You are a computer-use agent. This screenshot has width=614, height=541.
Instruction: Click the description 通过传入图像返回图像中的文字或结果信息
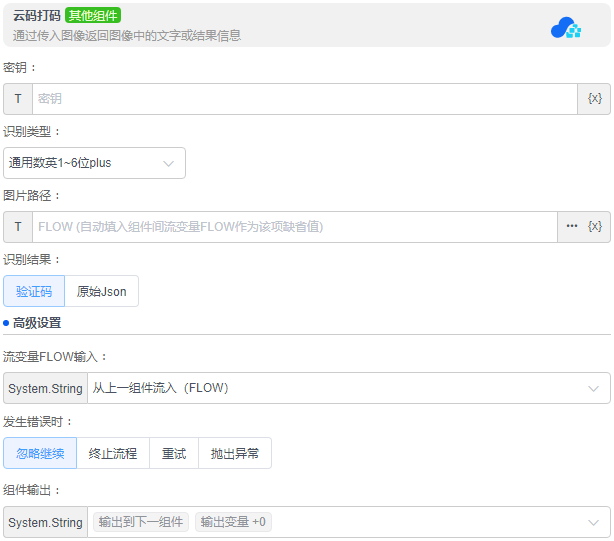(x=127, y=36)
